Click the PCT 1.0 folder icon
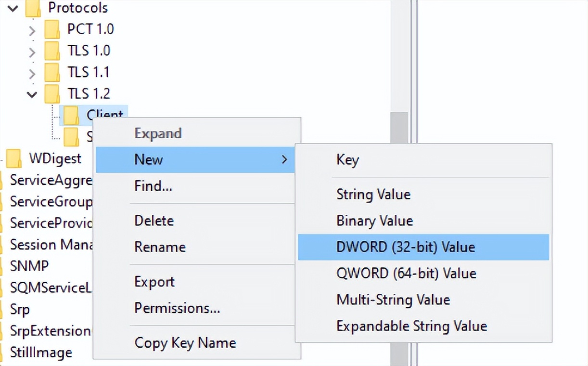Viewport: 588px width, 366px height. [x=52, y=29]
